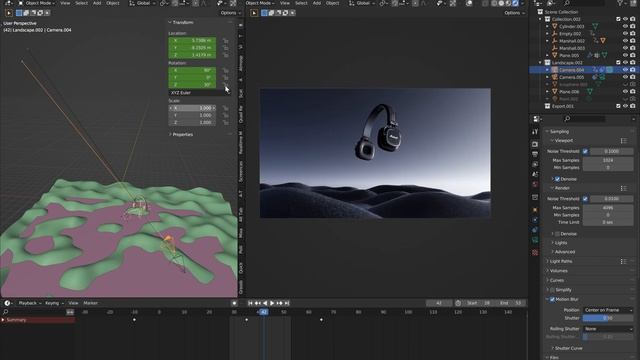Jump to the timeline start frame

(250, 303)
